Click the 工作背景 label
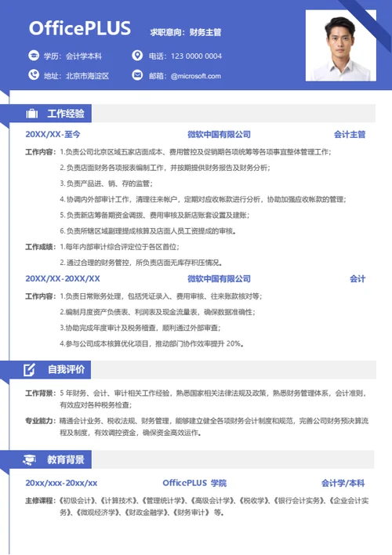The image size is (392, 555). pyautogui.click(x=40, y=393)
